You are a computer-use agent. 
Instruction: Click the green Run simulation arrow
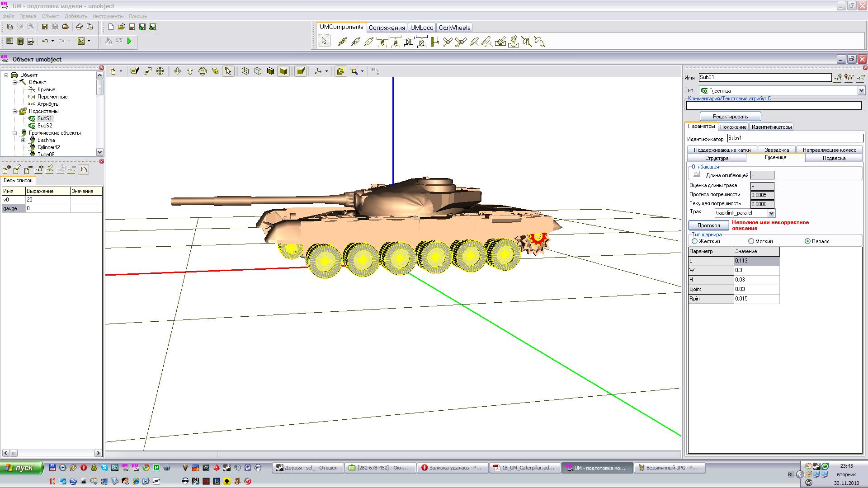tap(130, 41)
